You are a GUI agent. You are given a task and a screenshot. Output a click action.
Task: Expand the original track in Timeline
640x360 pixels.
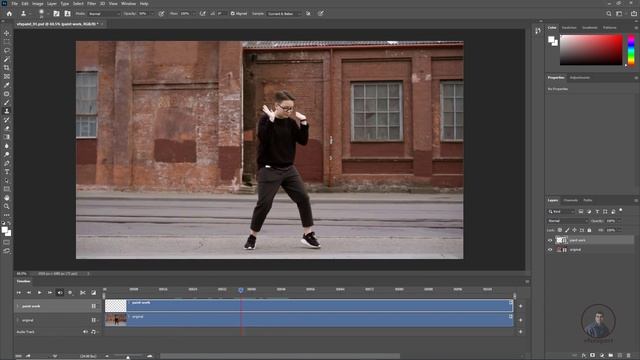pos(18,320)
